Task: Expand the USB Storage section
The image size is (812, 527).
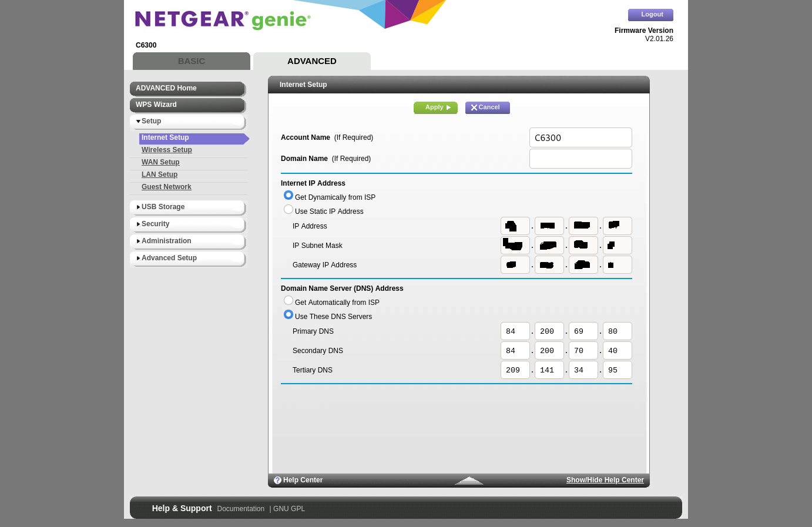Action: point(187,207)
